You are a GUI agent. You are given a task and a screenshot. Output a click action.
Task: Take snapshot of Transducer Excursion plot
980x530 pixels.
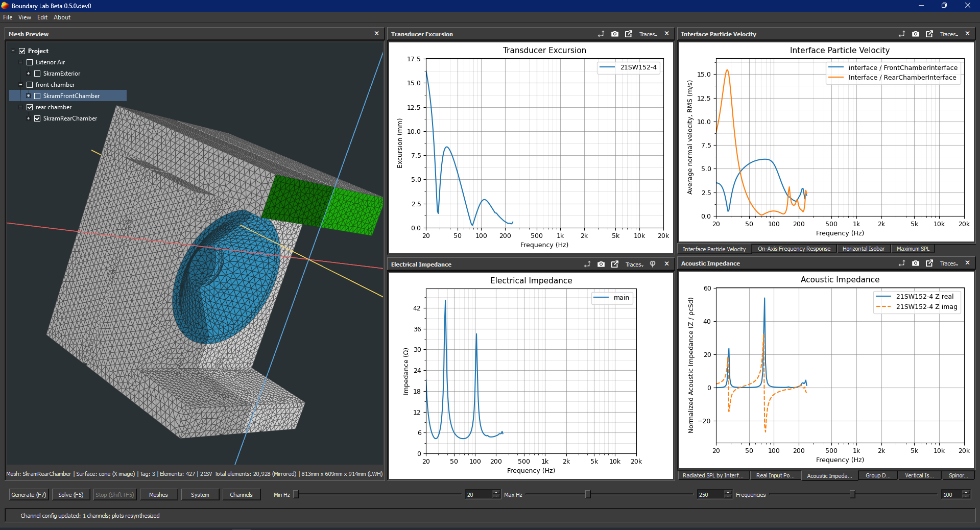click(x=615, y=34)
